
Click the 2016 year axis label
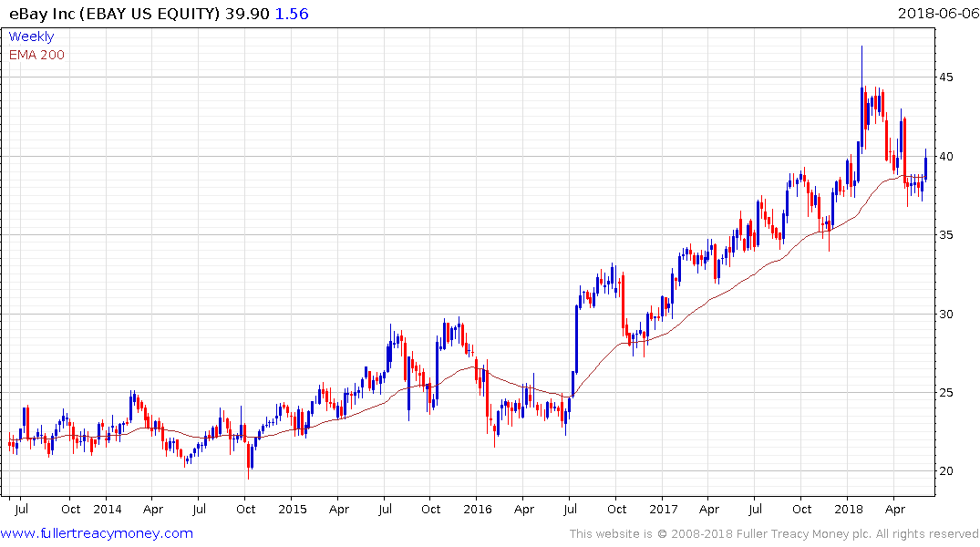pos(478,509)
